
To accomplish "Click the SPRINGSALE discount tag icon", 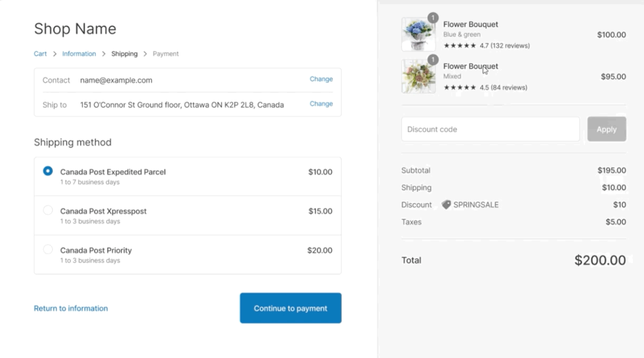I will pyautogui.click(x=446, y=204).
